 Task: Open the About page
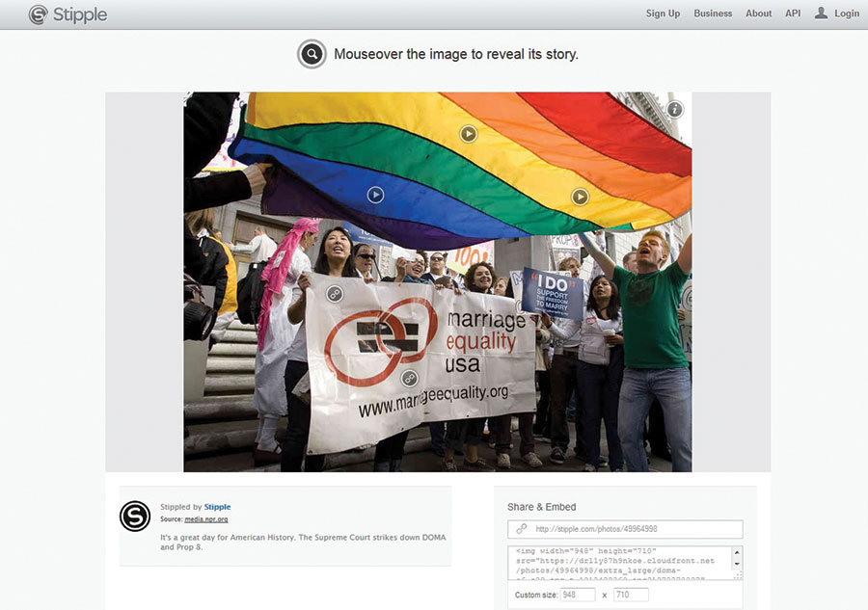[758, 13]
